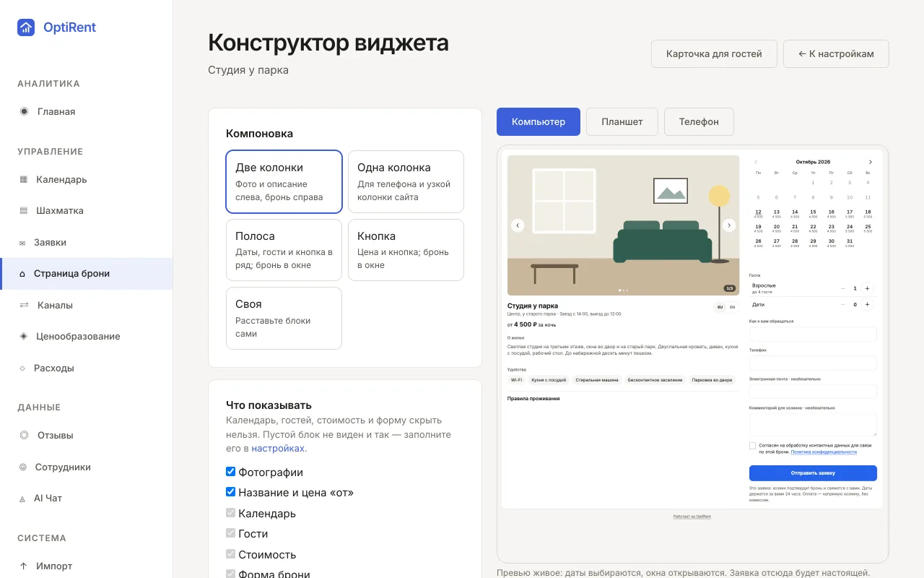Select the Одна колонка layout

click(406, 181)
